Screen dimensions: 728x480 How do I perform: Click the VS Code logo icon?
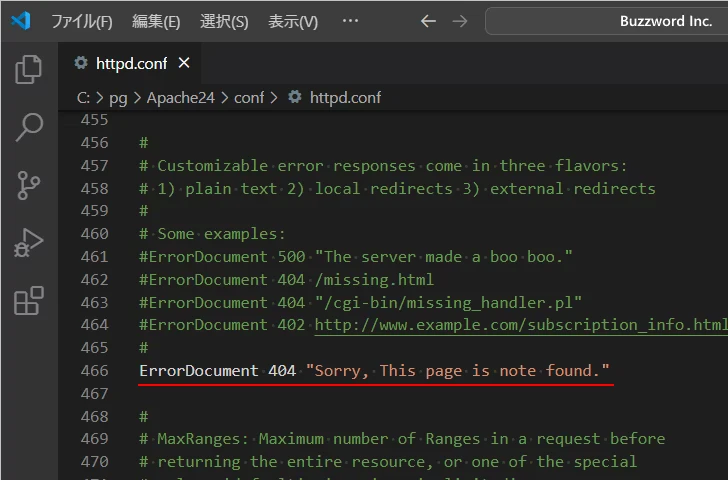click(21, 21)
